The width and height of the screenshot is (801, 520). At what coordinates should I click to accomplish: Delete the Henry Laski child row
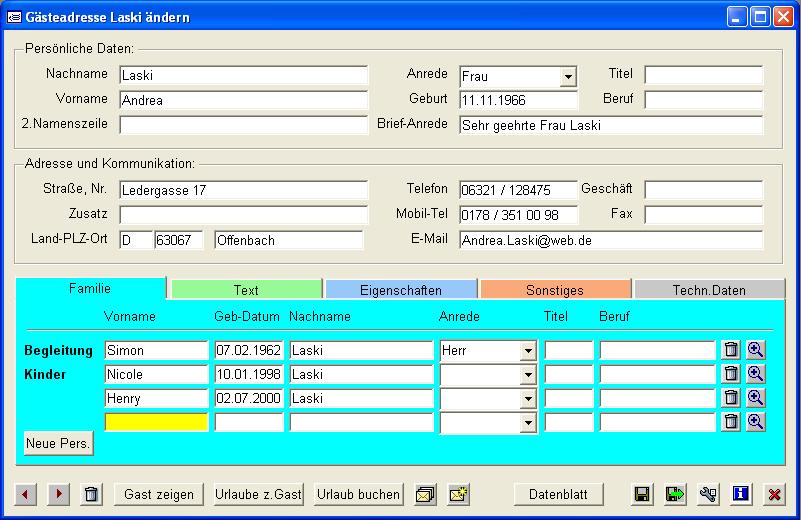(x=731, y=398)
